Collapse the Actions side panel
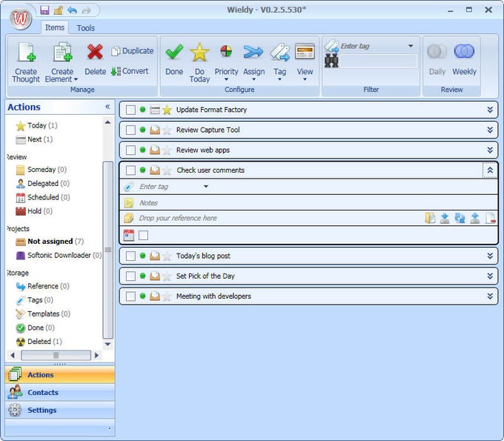Viewport: 504px width, 441px height. point(107,107)
